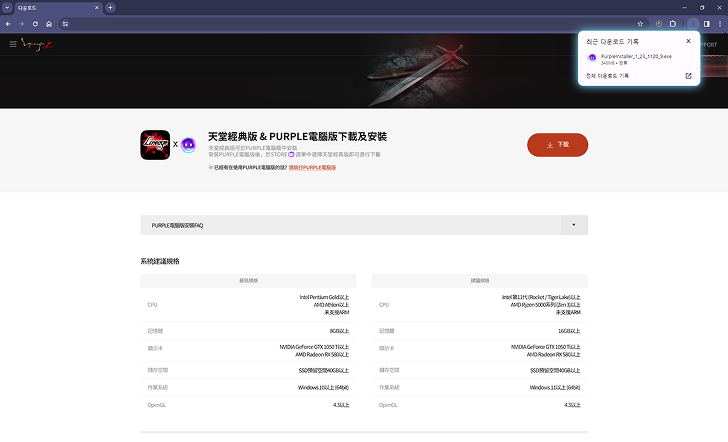Screen dimensions: 728x442
Task: Open the hamburger menu on the site header
Action: [x=13, y=44]
